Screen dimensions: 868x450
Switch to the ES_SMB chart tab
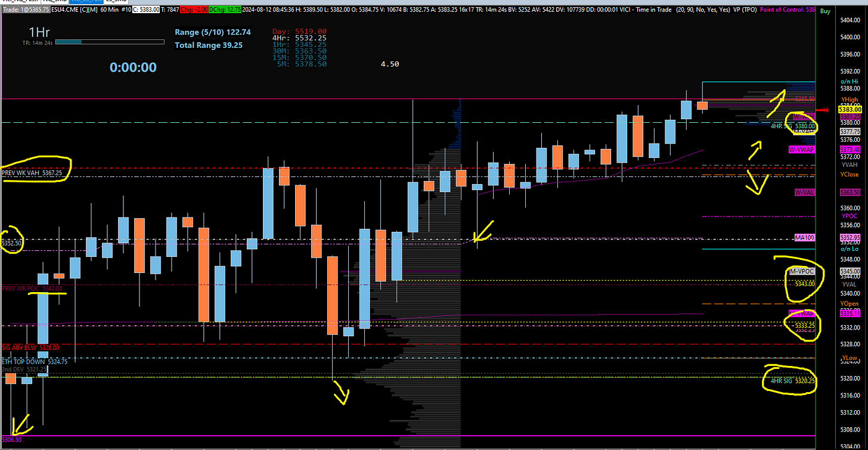click(x=116, y=2)
